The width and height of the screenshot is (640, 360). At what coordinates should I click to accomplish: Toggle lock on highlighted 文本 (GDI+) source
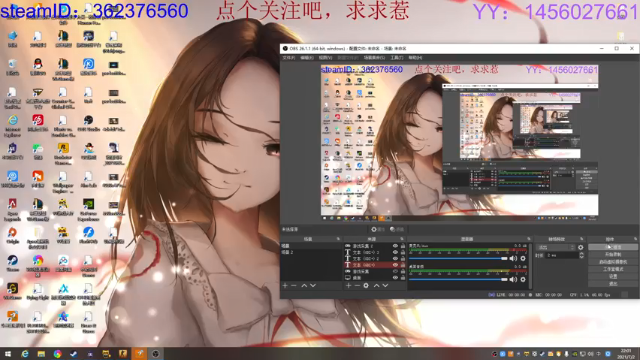pos(402,265)
